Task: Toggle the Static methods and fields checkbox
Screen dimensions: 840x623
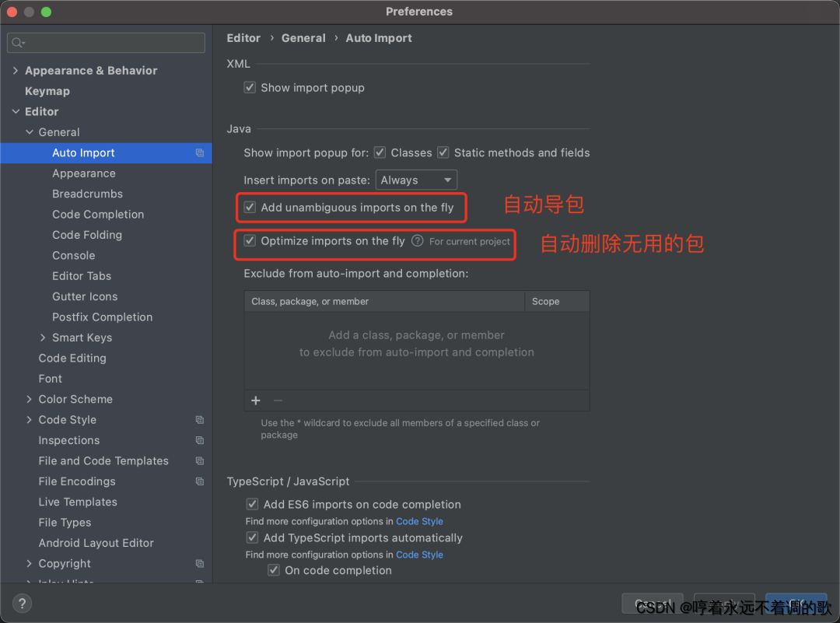Action: coord(443,152)
